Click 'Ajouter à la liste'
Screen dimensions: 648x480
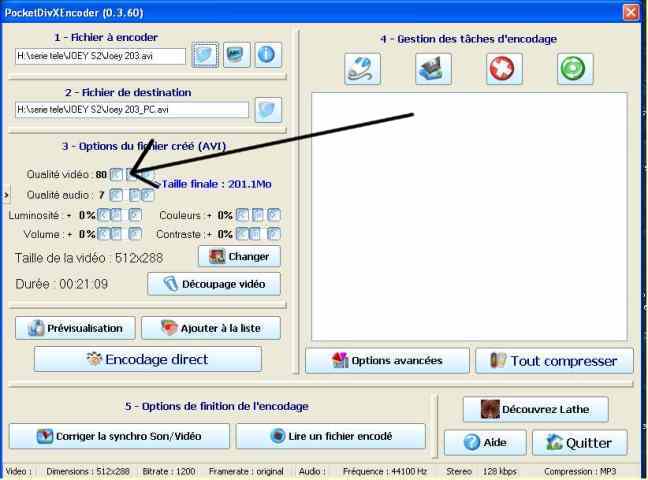(x=211, y=328)
